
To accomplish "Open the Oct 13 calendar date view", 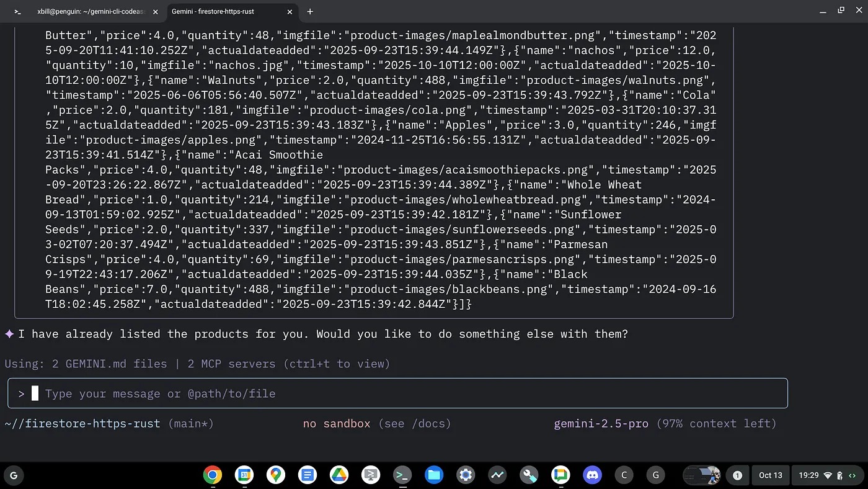I will (x=770, y=475).
